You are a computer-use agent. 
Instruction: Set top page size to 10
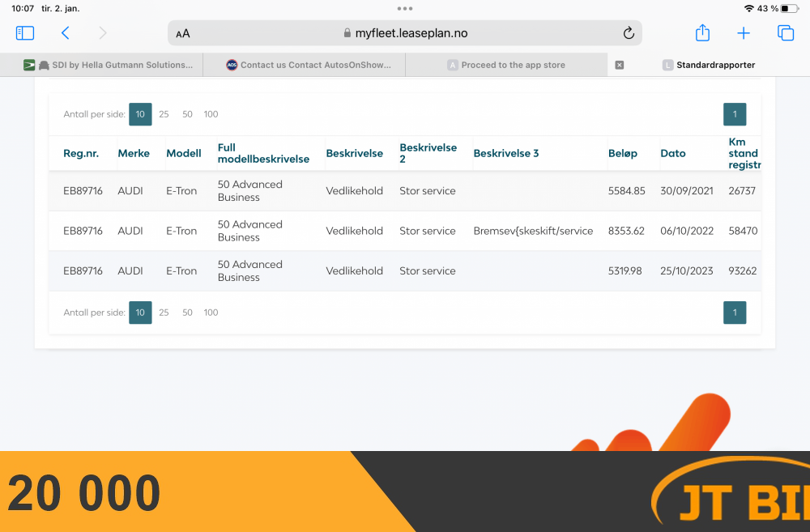140,114
